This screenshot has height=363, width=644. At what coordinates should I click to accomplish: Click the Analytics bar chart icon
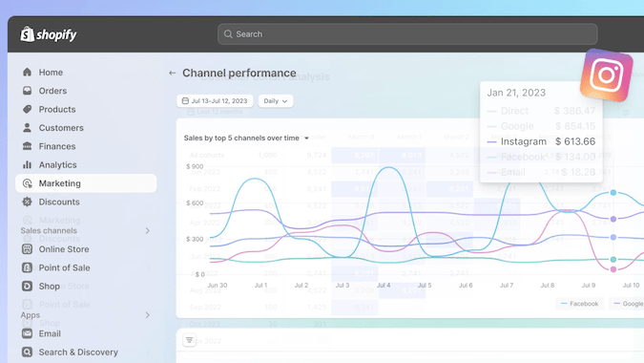tap(27, 165)
